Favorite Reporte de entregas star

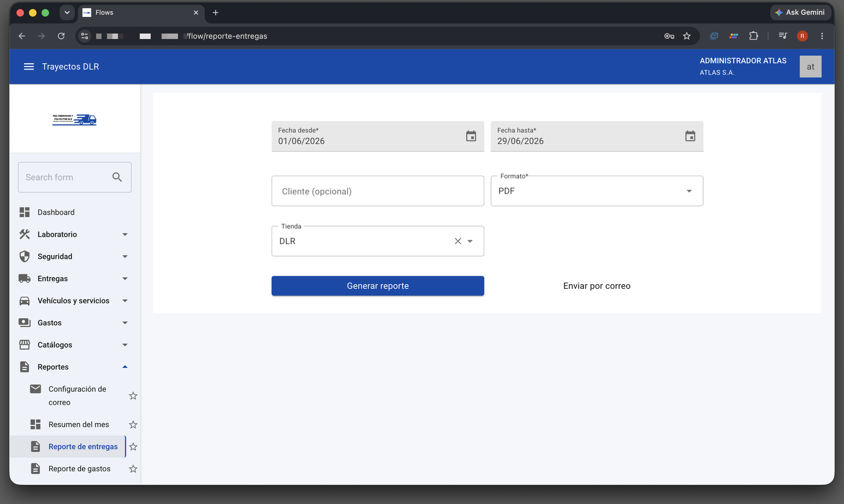coord(133,447)
